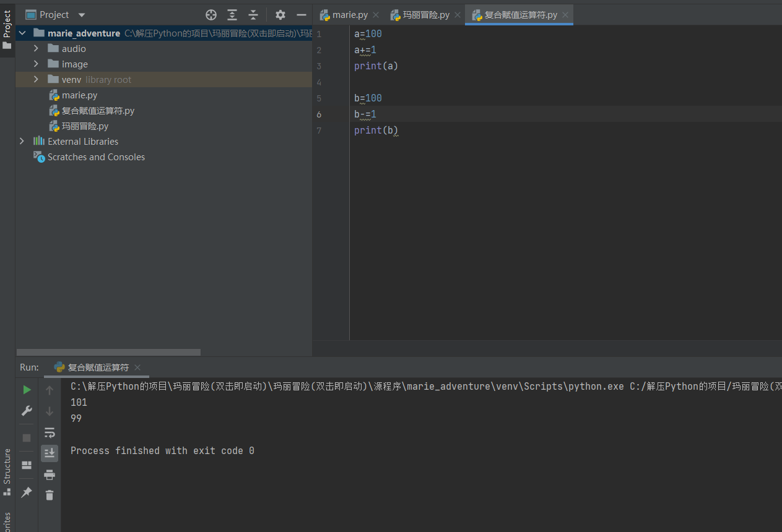Click output value 101 in console

(x=79, y=402)
